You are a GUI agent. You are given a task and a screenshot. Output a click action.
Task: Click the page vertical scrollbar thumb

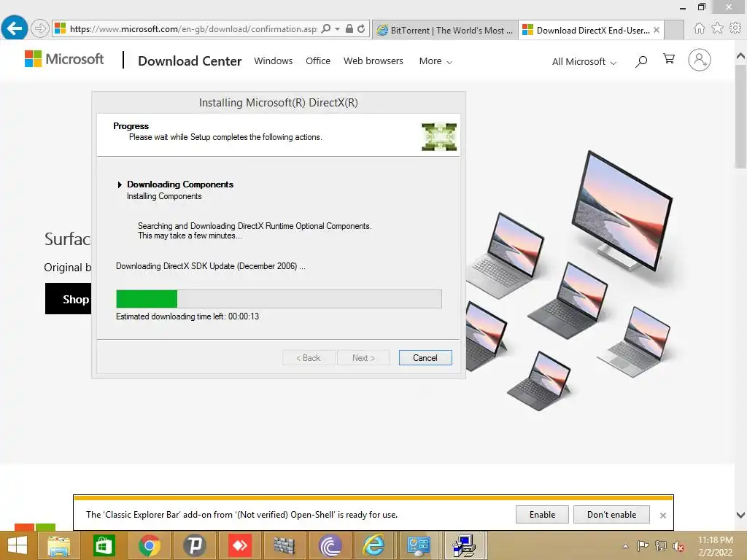coord(740,116)
